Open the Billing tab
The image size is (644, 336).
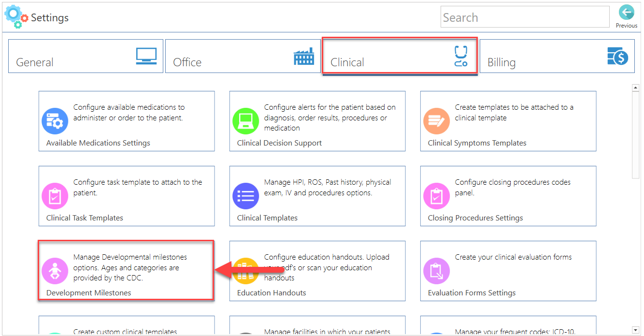pyautogui.click(x=557, y=56)
